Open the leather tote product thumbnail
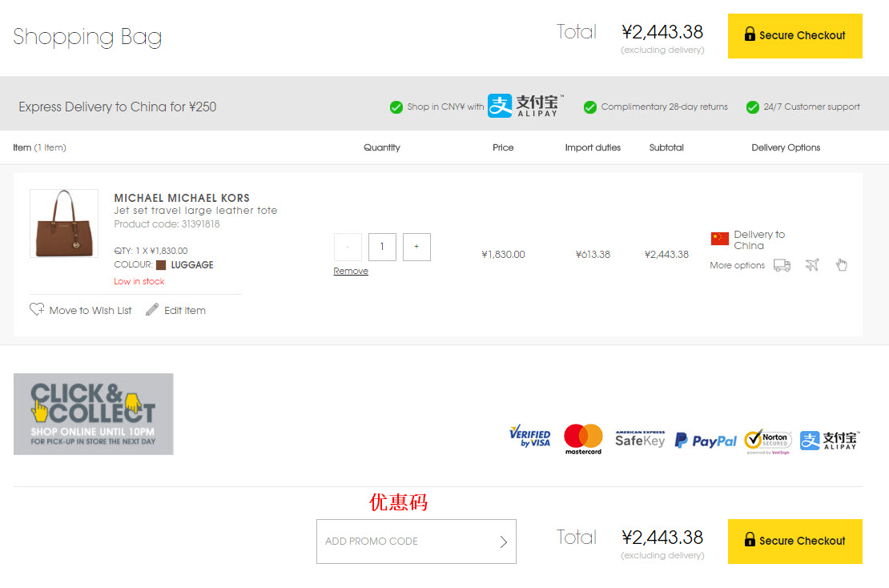Screen dimensions: 889x588 (64, 224)
